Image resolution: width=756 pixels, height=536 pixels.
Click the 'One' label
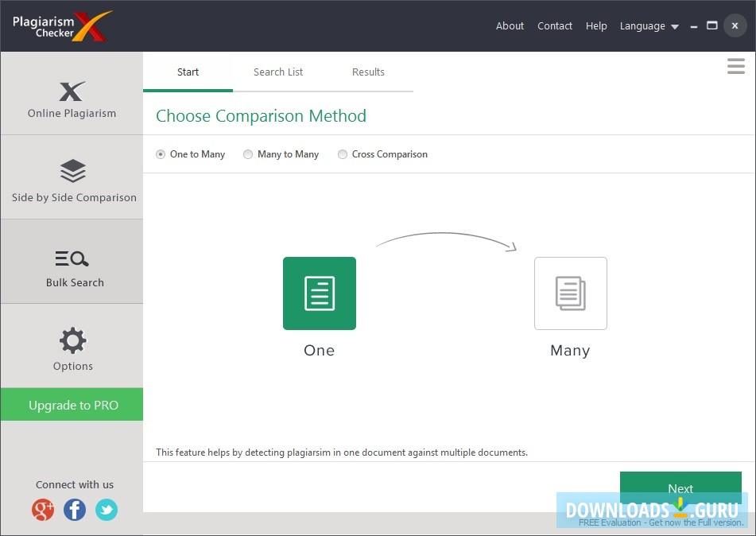(x=320, y=350)
